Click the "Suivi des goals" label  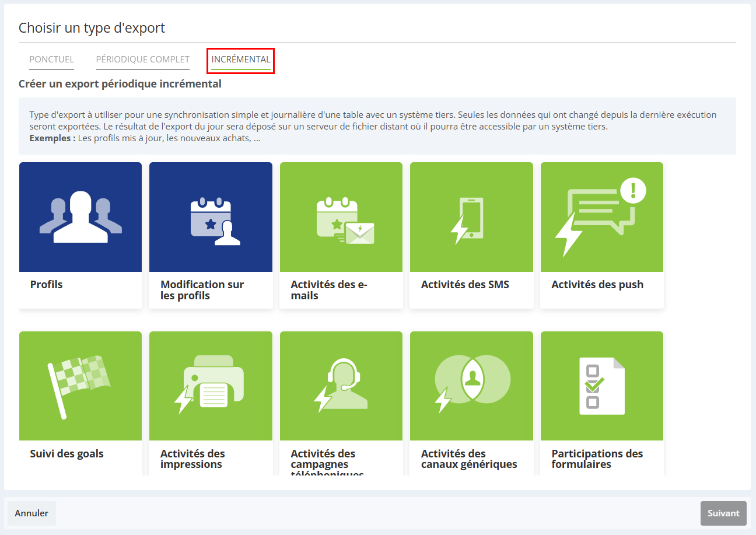(67, 454)
